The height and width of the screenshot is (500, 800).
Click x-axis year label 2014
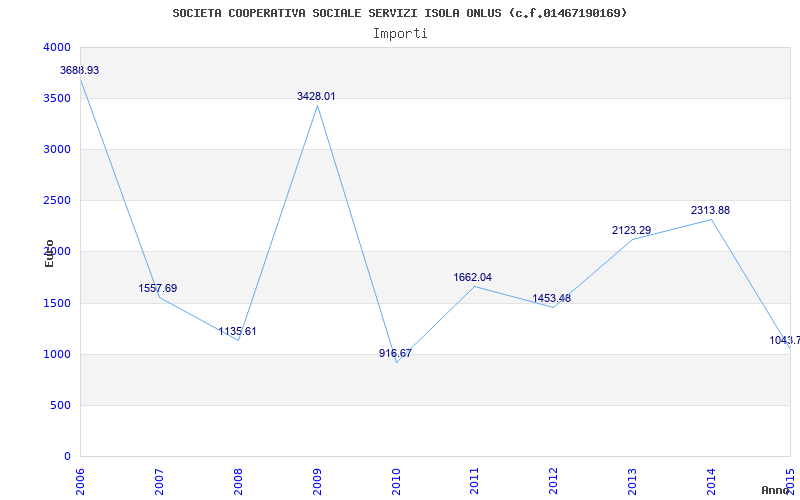pyautogui.click(x=711, y=481)
